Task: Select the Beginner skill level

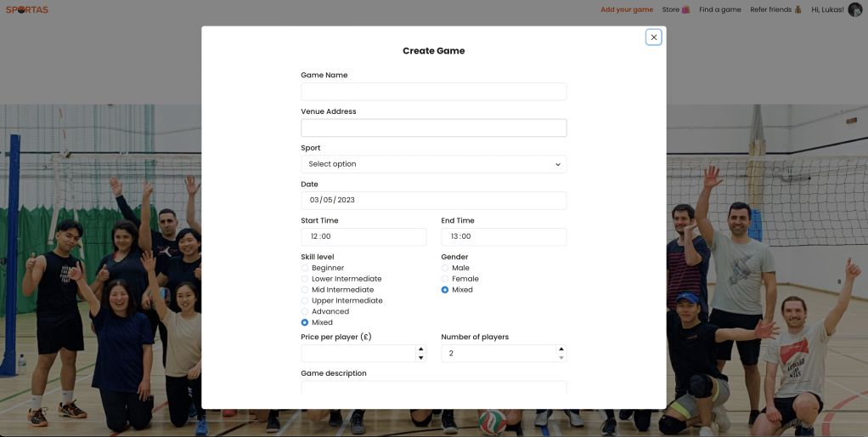Action: tap(305, 268)
